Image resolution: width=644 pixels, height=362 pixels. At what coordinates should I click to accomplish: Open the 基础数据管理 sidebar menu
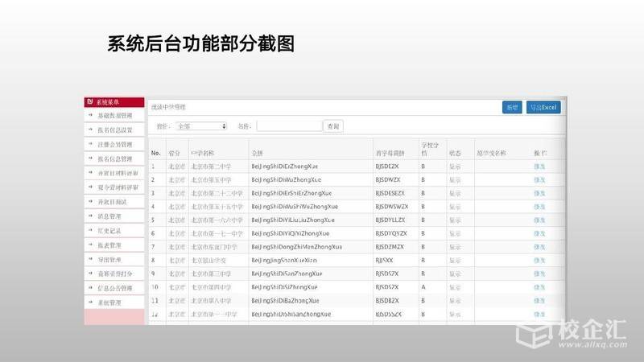coord(114,116)
